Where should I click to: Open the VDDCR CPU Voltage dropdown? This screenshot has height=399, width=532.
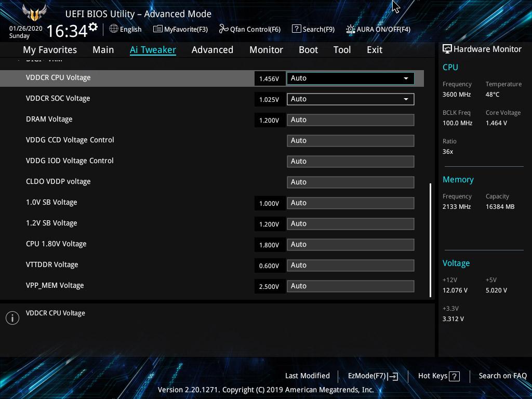(x=351, y=78)
